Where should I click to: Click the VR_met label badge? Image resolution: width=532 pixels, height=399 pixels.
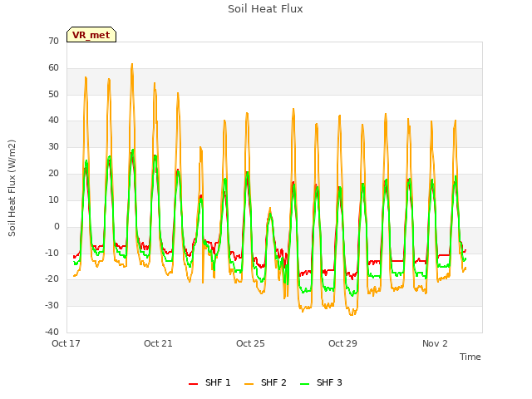click(x=91, y=35)
